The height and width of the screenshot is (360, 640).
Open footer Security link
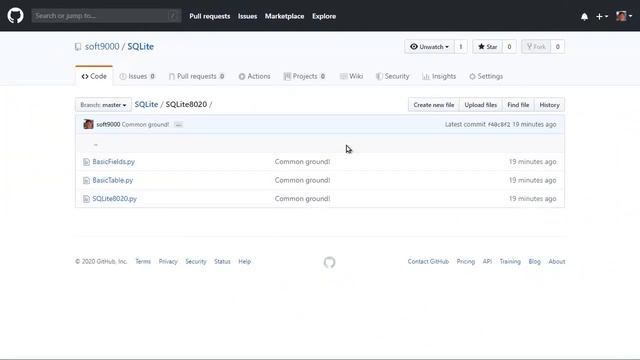[196, 262]
